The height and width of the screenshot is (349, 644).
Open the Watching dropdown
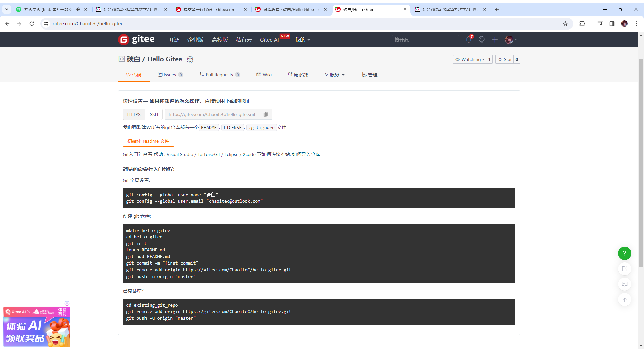[469, 59]
